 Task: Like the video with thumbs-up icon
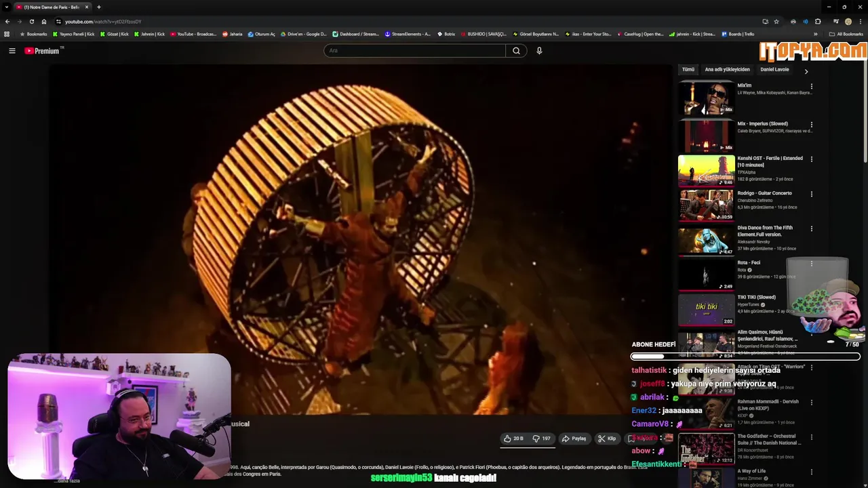point(514,439)
